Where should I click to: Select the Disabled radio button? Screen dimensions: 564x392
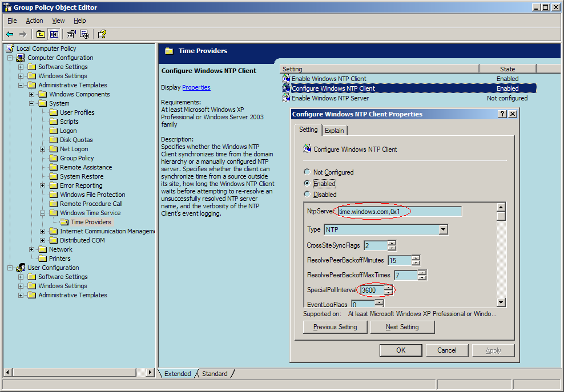click(x=307, y=194)
